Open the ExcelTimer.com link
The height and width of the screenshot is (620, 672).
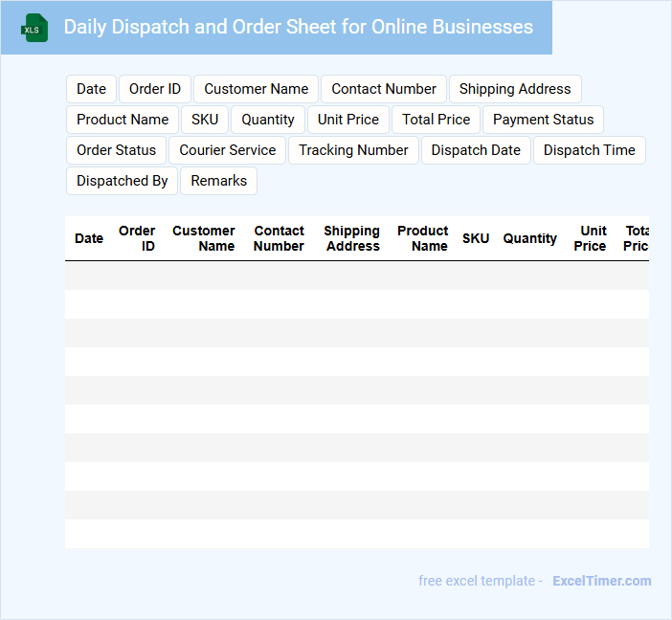601,581
